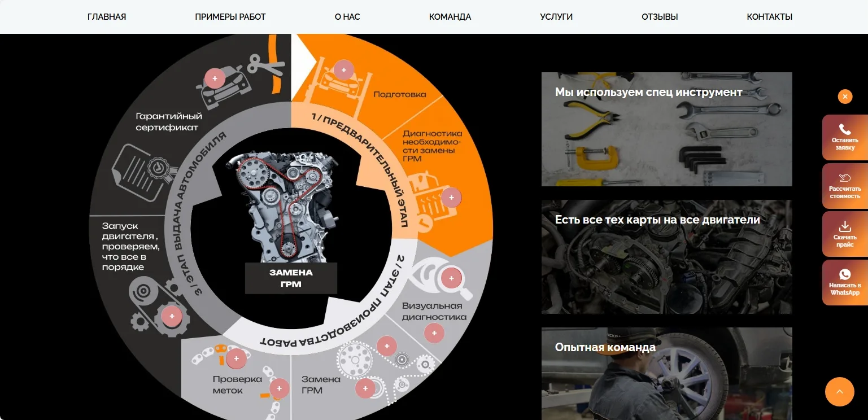This screenshot has height=420, width=868.
Task: Open ПРИМЕРЫ РАБОТ menu item
Action: pos(230,17)
